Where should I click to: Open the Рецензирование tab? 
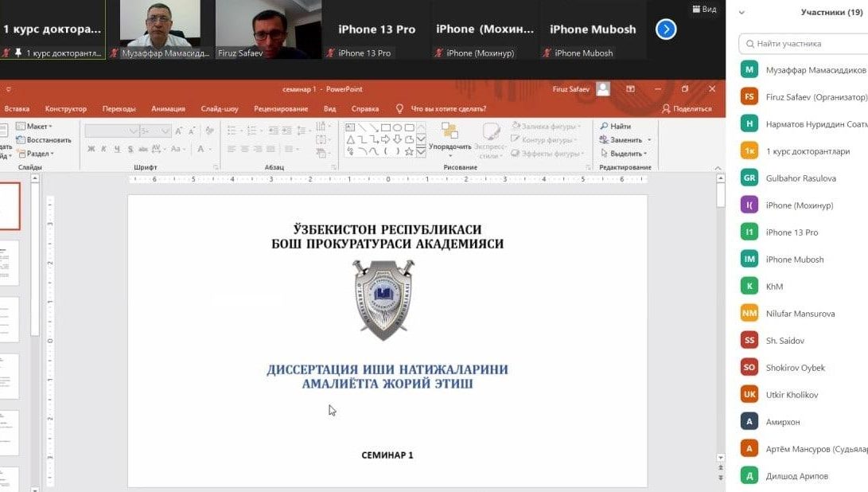click(x=281, y=108)
